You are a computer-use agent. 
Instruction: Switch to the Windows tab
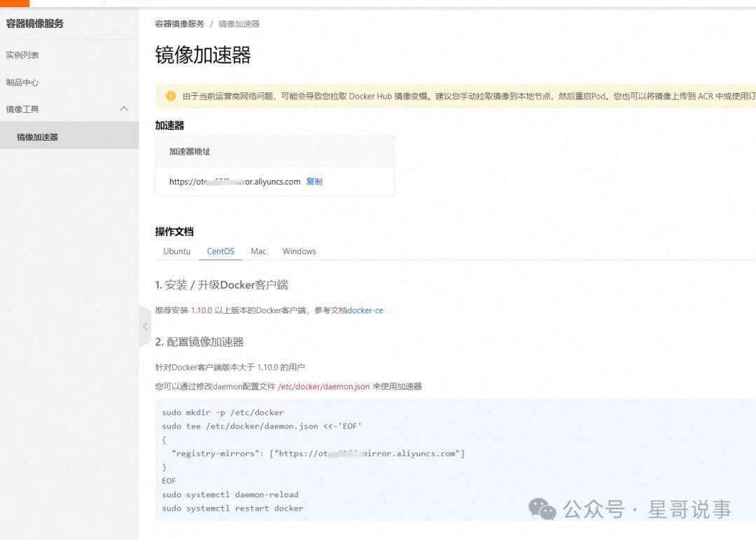pyautogui.click(x=299, y=251)
